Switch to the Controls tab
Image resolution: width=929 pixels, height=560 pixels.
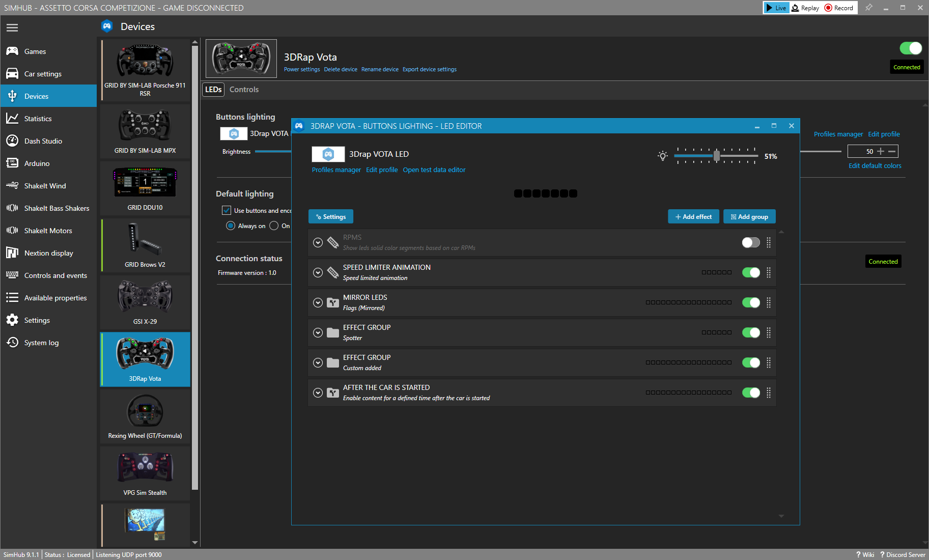pyautogui.click(x=244, y=90)
